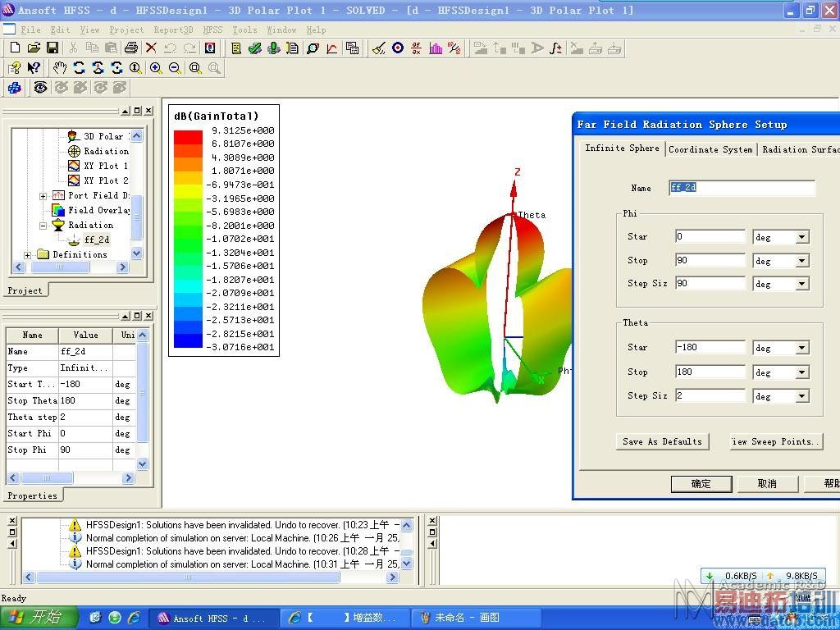Screen dimensions: 840x630
Task: Click the 确定 button
Action: (701, 484)
